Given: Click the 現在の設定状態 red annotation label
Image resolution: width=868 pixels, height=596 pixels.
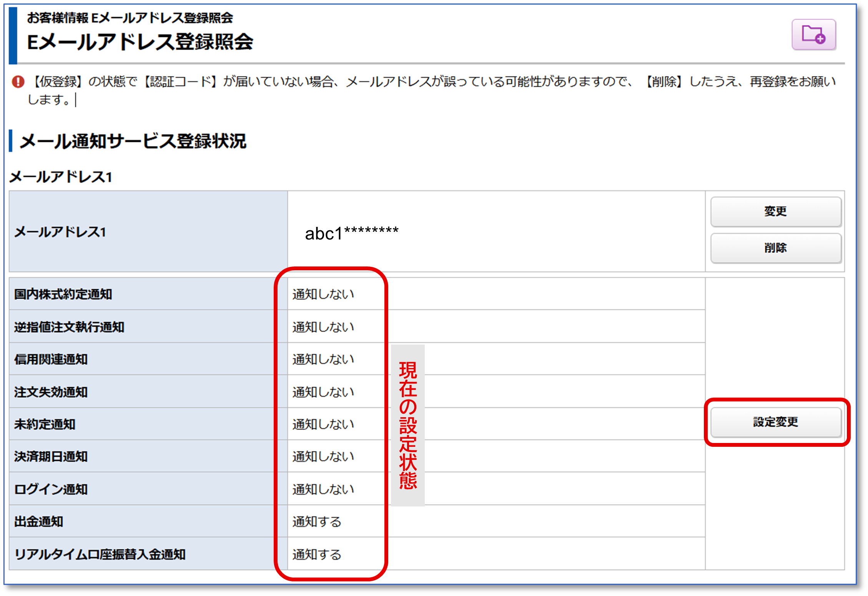Looking at the screenshot, I should 408,425.
